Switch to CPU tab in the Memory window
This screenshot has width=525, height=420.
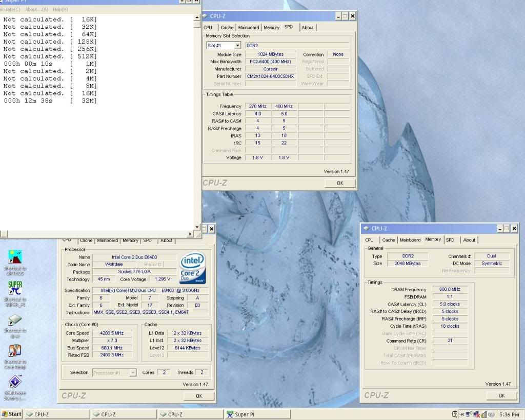369,240
